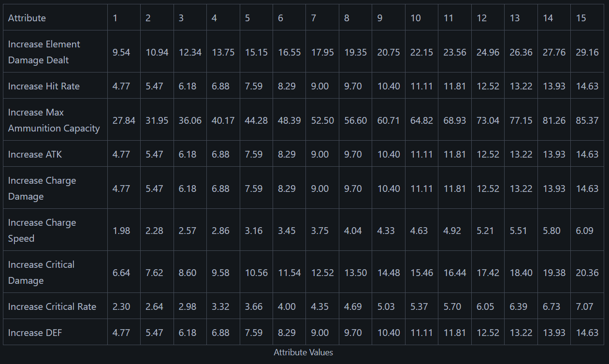Screen dimensions: 609x364
Task: Select value 14.63 in Increase Hit Rate row
Action: [587, 86]
